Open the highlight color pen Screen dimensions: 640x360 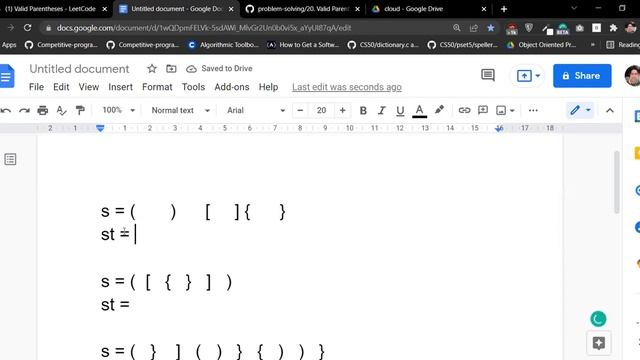(x=439, y=110)
